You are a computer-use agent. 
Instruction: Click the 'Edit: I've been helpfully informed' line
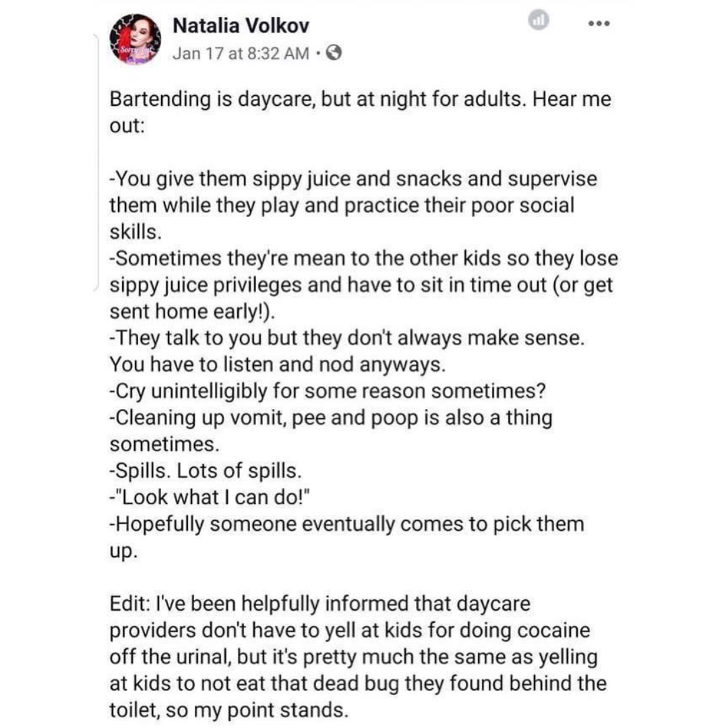click(x=320, y=603)
